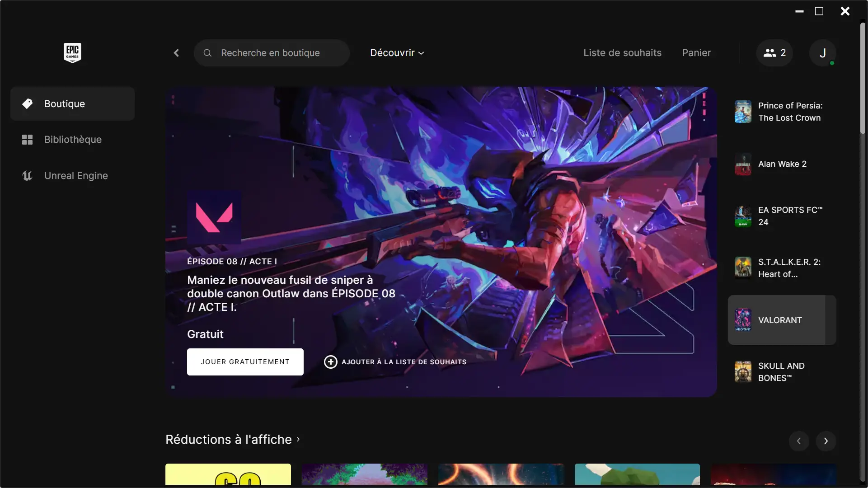Open the second discounted game card
This screenshot has height=488, width=868.
pos(365,474)
